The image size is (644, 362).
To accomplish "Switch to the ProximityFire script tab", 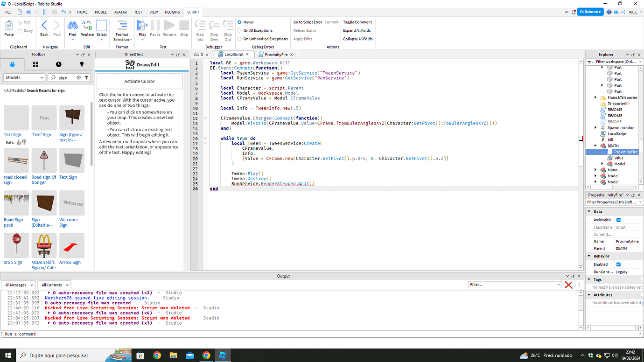I will click(x=275, y=54).
